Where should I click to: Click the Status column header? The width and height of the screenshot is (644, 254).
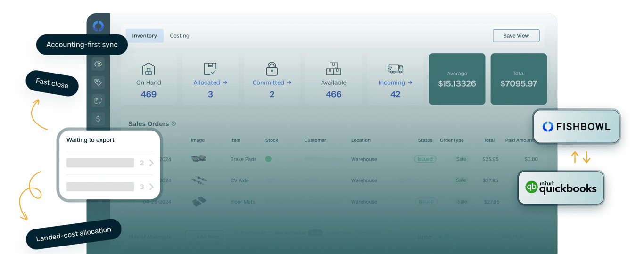click(x=425, y=140)
